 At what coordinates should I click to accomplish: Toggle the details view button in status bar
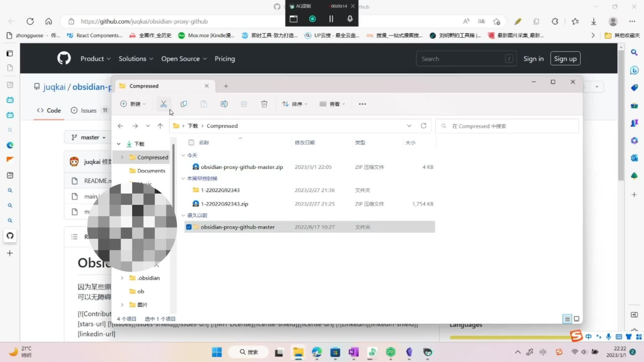(x=567, y=319)
